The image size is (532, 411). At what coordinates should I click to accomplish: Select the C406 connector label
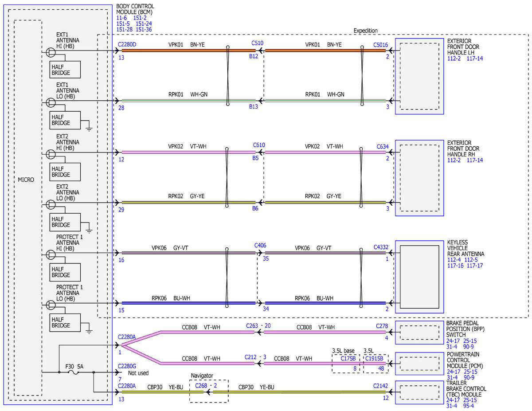point(260,245)
